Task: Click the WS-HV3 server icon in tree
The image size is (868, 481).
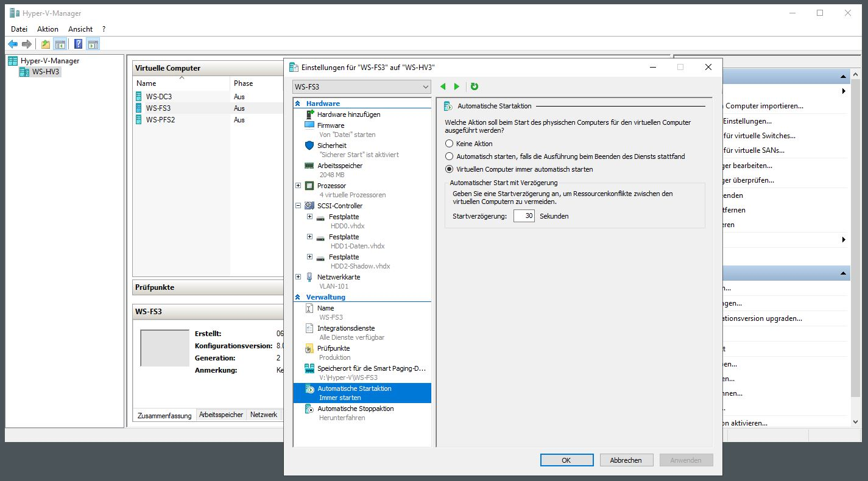Action: (x=24, y=72)
